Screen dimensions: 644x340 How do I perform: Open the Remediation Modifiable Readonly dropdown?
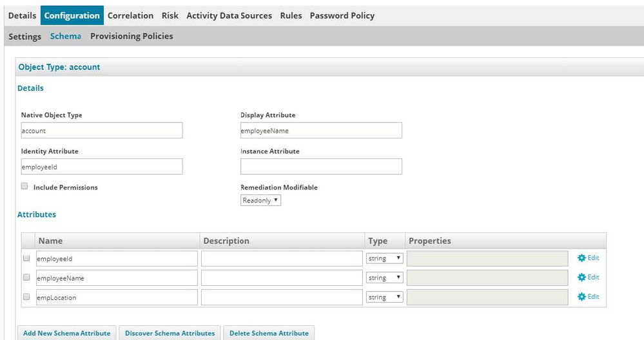pos(260,200)
